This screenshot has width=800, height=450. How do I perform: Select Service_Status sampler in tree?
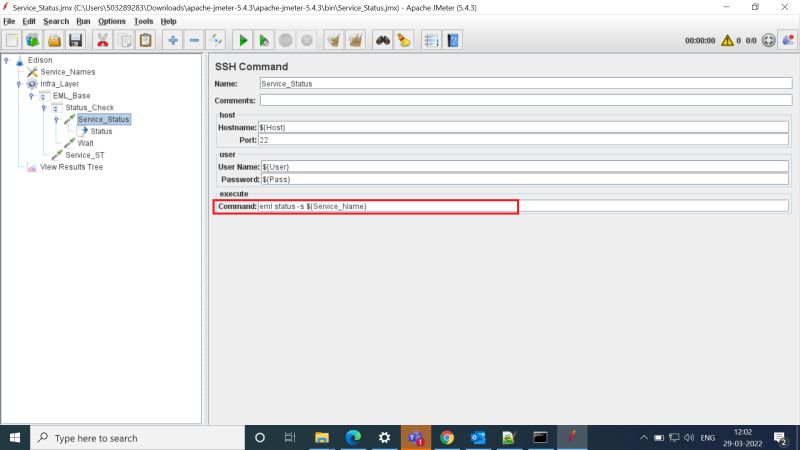coord(104,119)
